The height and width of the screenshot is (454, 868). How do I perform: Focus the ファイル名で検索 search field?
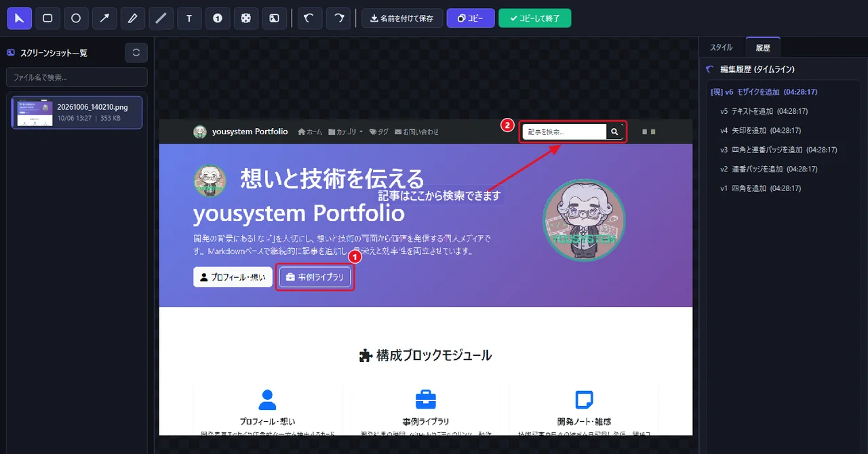(x=77, y=77)
